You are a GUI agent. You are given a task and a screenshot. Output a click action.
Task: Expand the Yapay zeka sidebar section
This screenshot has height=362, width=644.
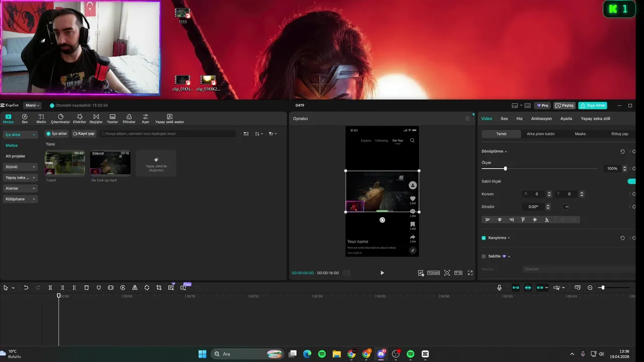coord(20,177)
